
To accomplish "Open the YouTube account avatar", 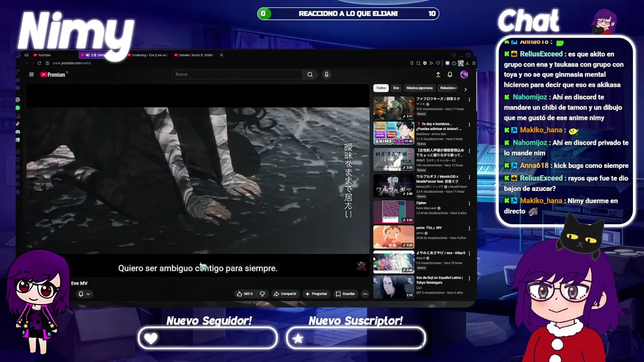I will coord(464,74).
